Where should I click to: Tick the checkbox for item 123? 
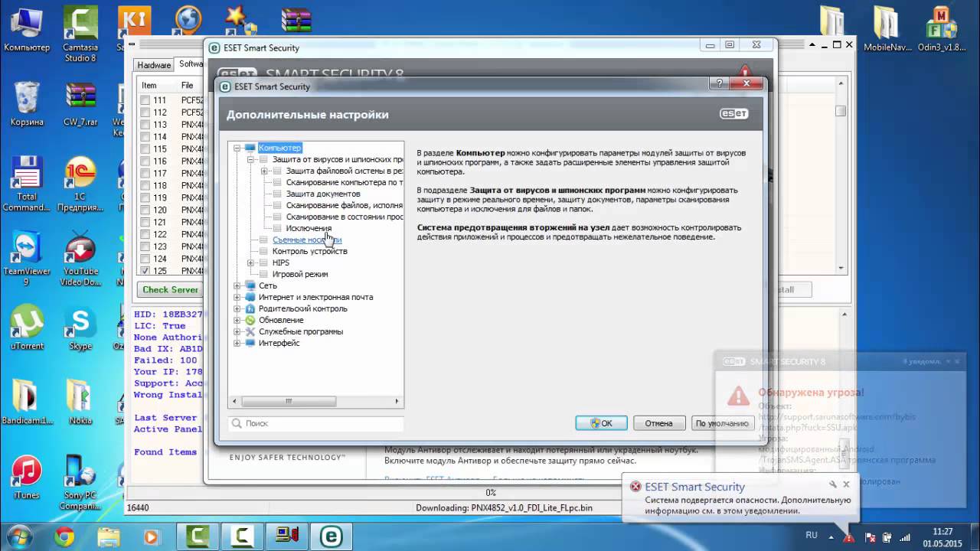tap(145, 246)
